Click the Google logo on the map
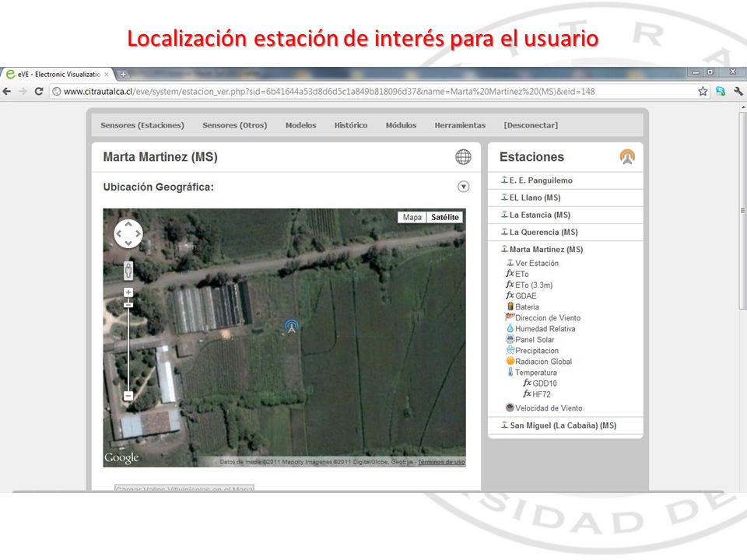Viewport: 747px width, 560px height. (121, 458)
